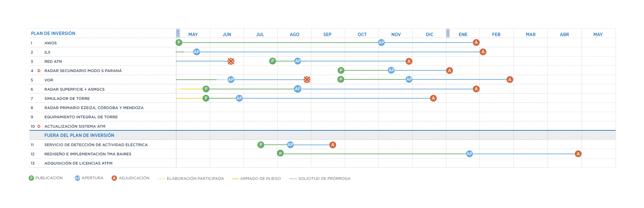Select Detección Actividad Eléctrica A marker

point(332,145)
